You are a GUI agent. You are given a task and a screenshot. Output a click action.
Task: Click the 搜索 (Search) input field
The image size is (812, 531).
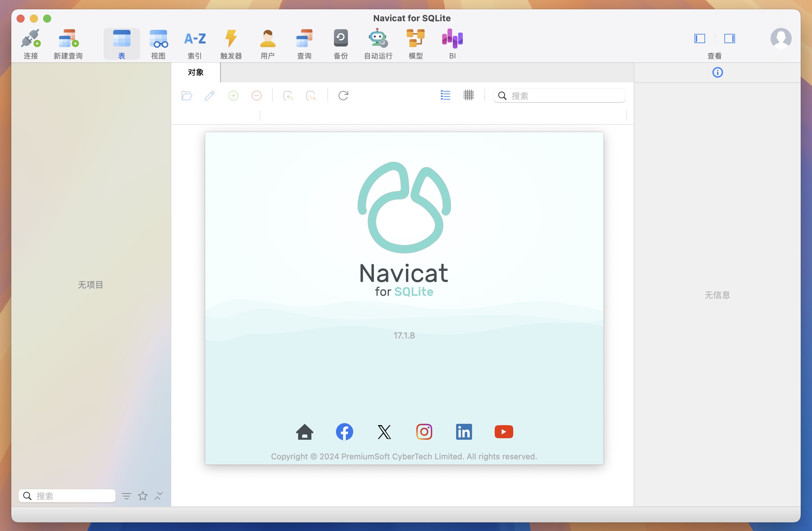pos(559,96)
